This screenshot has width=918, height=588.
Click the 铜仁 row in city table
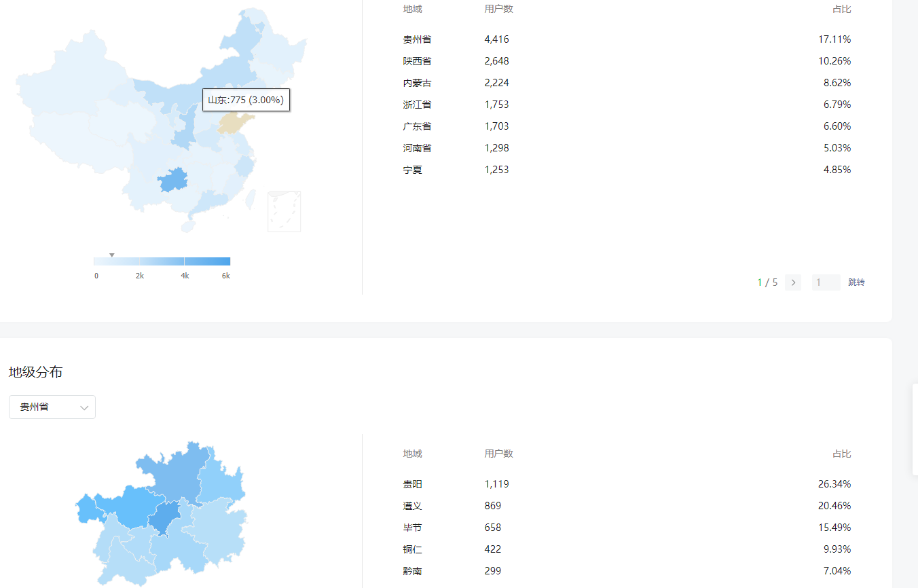click(627, 549)
